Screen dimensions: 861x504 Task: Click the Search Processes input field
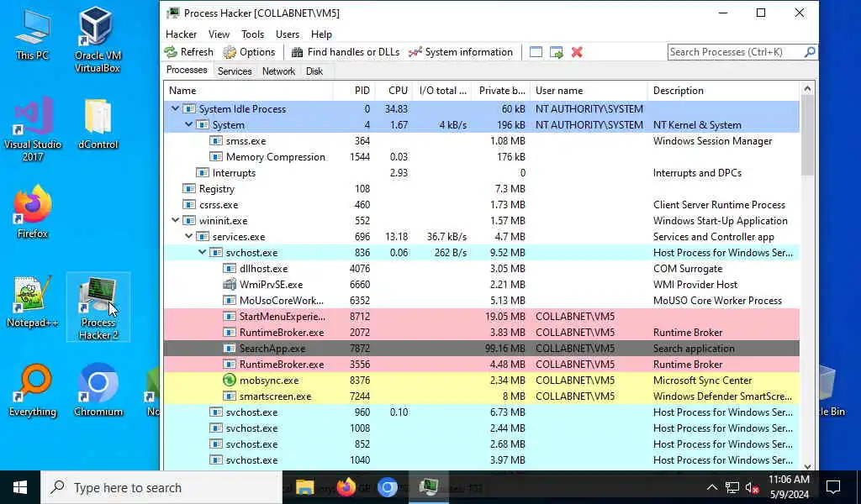[x=735, y=52]
